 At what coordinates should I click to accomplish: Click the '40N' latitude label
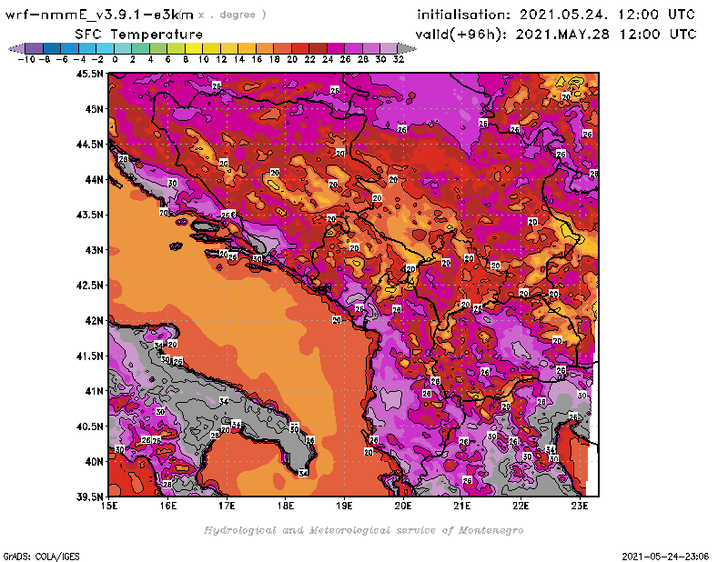coord(94,461)
